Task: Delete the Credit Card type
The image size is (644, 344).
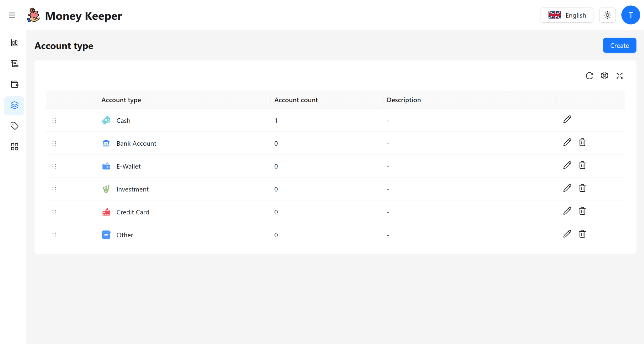Action: 582,211
